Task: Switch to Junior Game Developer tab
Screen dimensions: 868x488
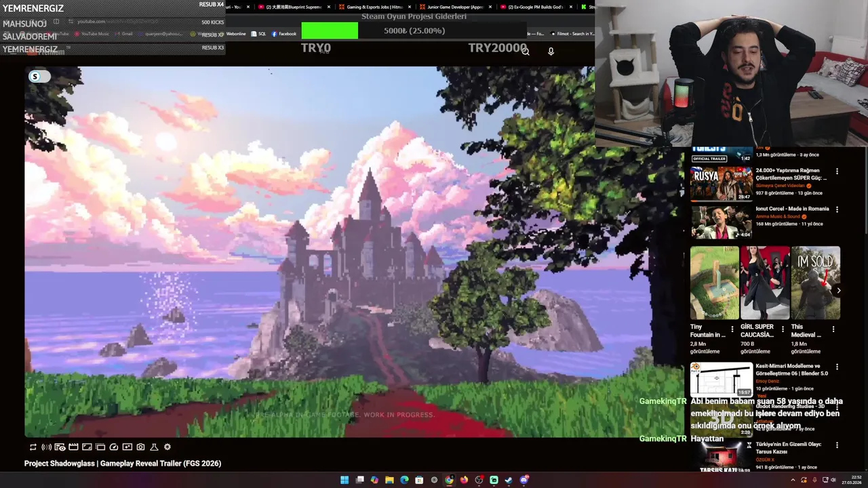Action: [x=454, y=7]
